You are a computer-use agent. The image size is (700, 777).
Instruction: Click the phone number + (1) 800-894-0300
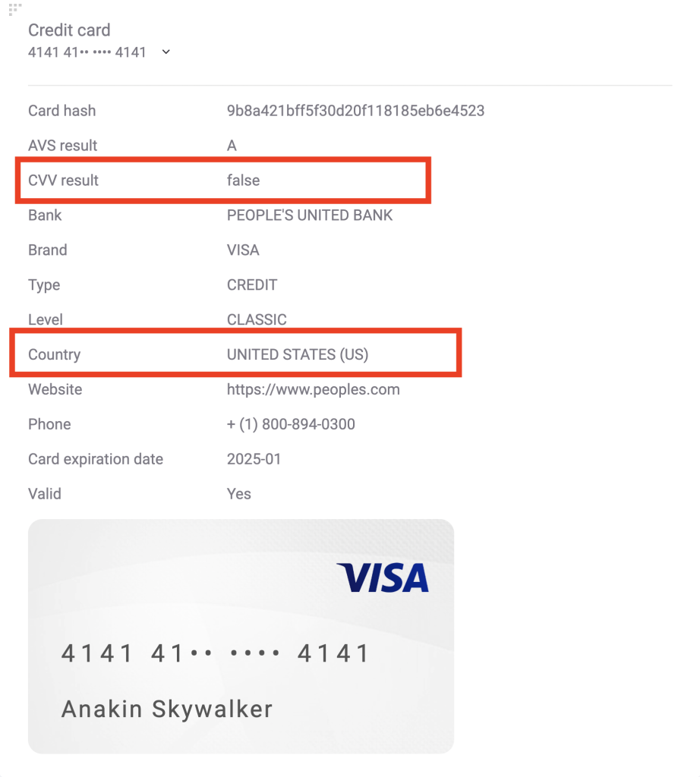(x=291, y=424)
